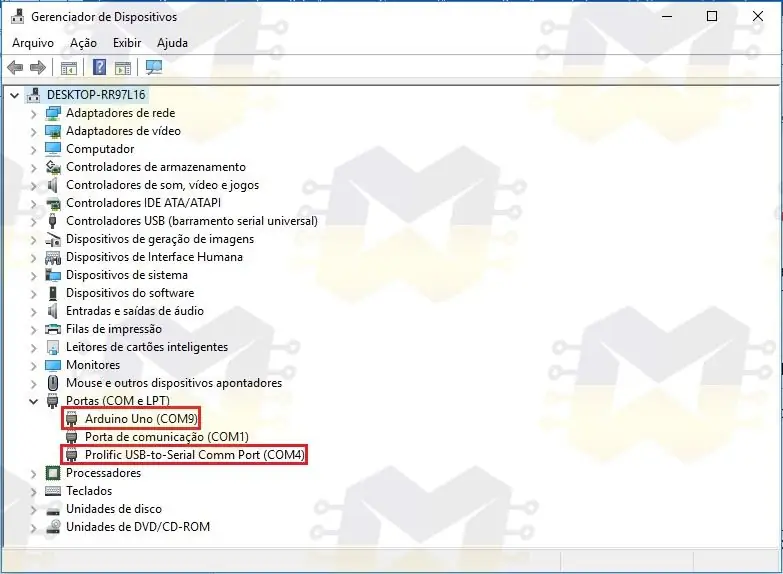The height and width of the screenshot is (574, 783).
Task: Click the Controladores de armazenamento icon
Action: click(53, 167)
